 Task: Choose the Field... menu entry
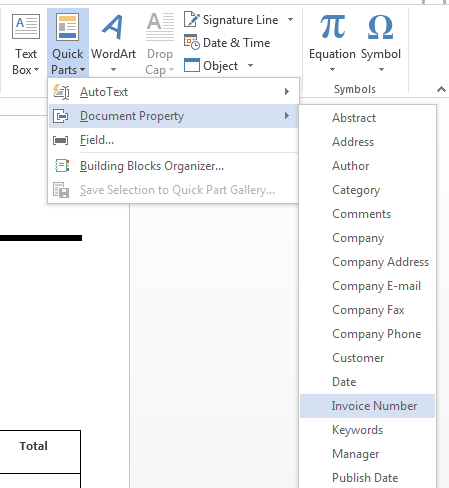pyautogui.click(x=173, y=140)
